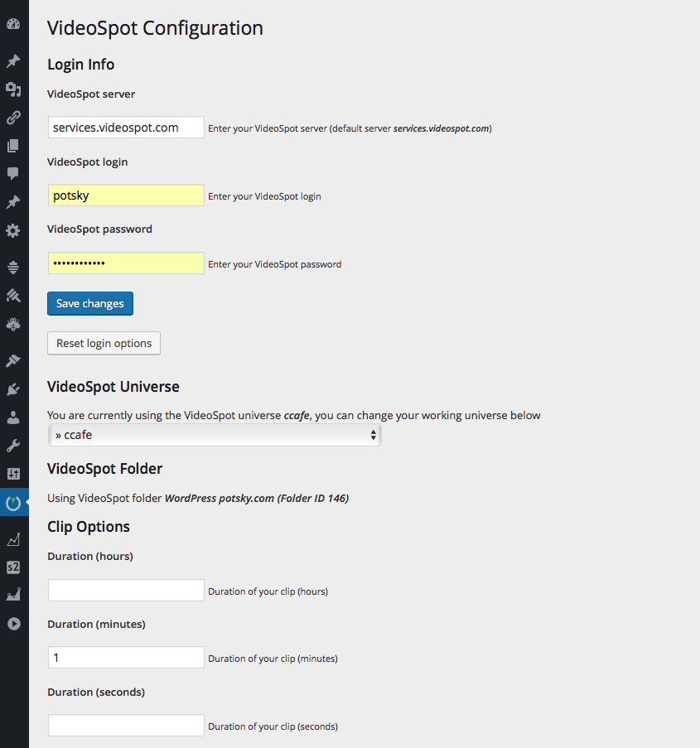Click hint text 'Enter your VideoSpot password'

pyautogui.click(x=275, y=264)
